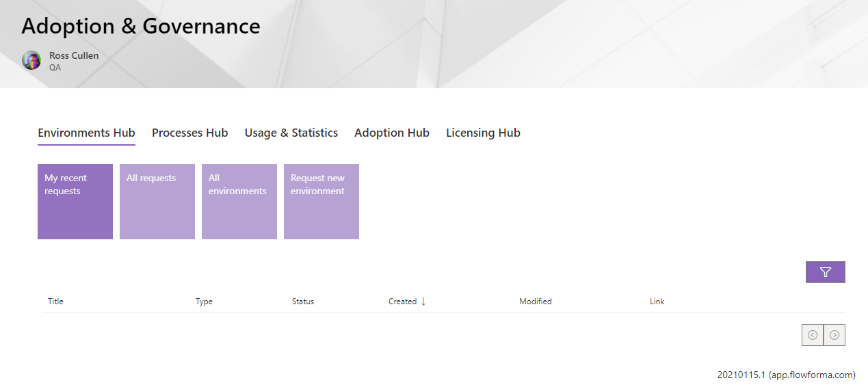868x389 pixels.
Task: Open the Usage & Statistics tab
Action: [291, 133]
